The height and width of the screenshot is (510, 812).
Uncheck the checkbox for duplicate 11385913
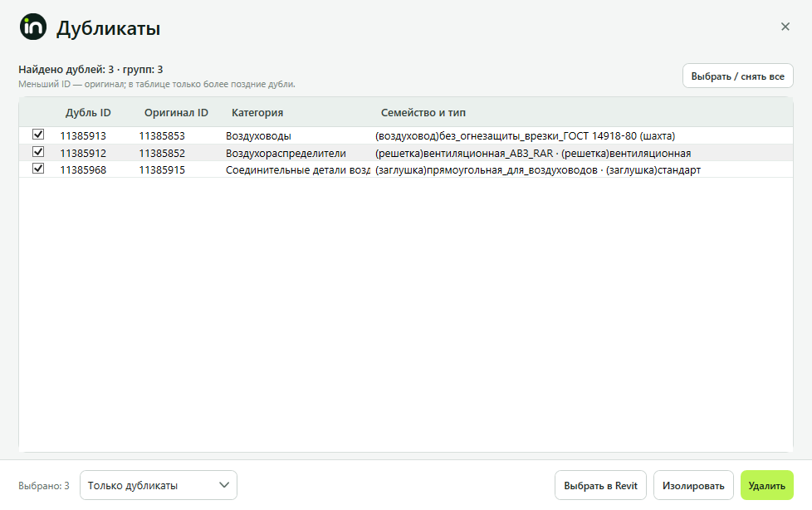click(x=38, y=135)
